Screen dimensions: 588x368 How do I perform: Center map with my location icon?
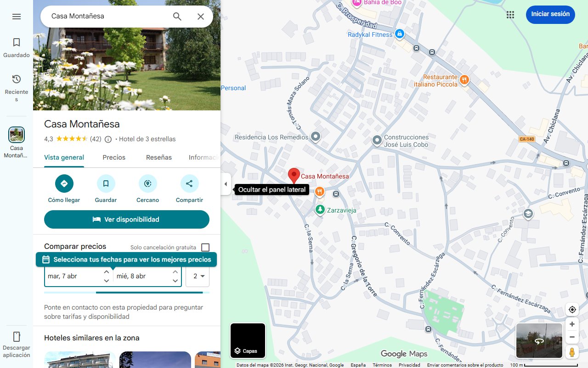[572, 309]
